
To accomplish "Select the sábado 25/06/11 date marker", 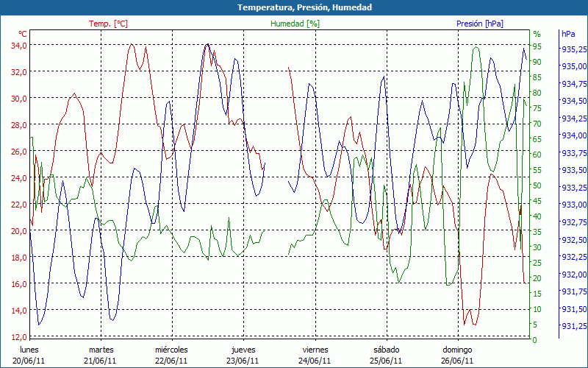I will pyautogui.click(x=387, y=355).
